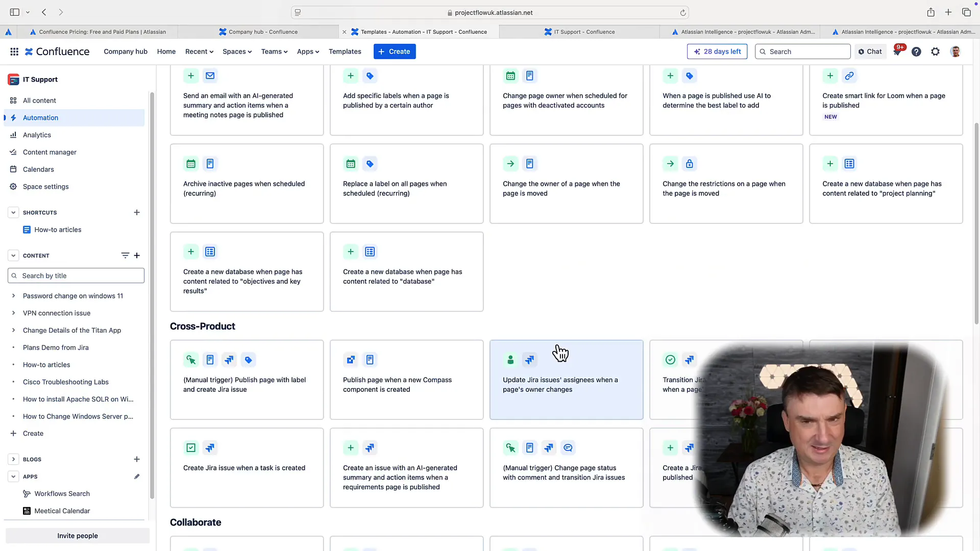The height and width of the screenshot is (551, 980).
Task: Select Archive inactive pages when scheduled template
Action: 247,184
